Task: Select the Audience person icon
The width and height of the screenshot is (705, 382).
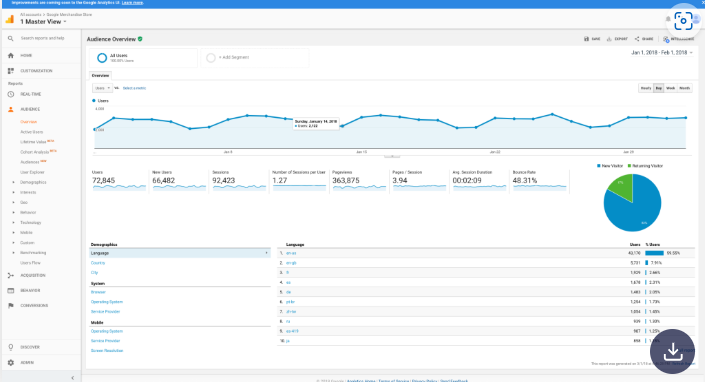Action: point(11,109)
